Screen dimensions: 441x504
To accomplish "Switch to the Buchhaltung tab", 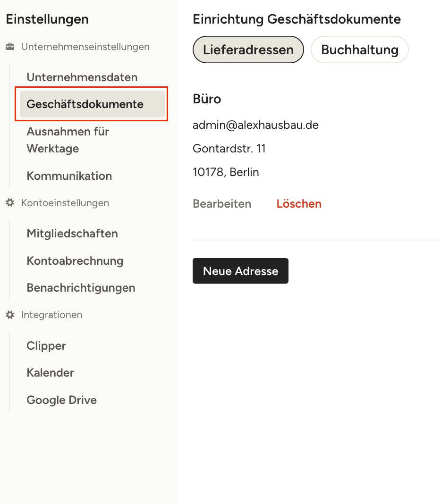I will coord(360,50).
